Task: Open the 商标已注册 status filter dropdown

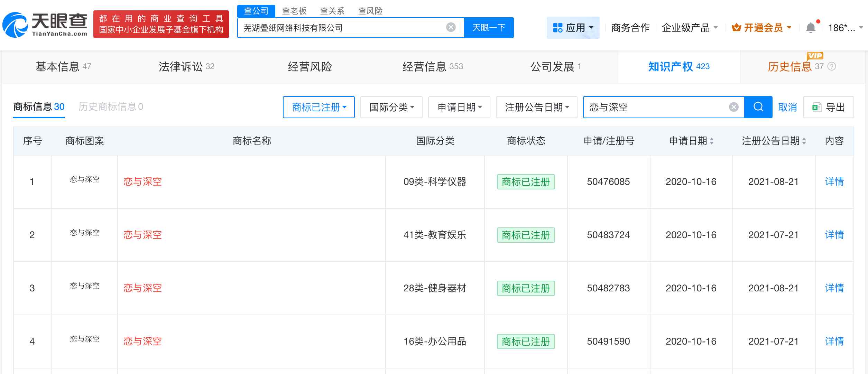Action: pos(318,107)
